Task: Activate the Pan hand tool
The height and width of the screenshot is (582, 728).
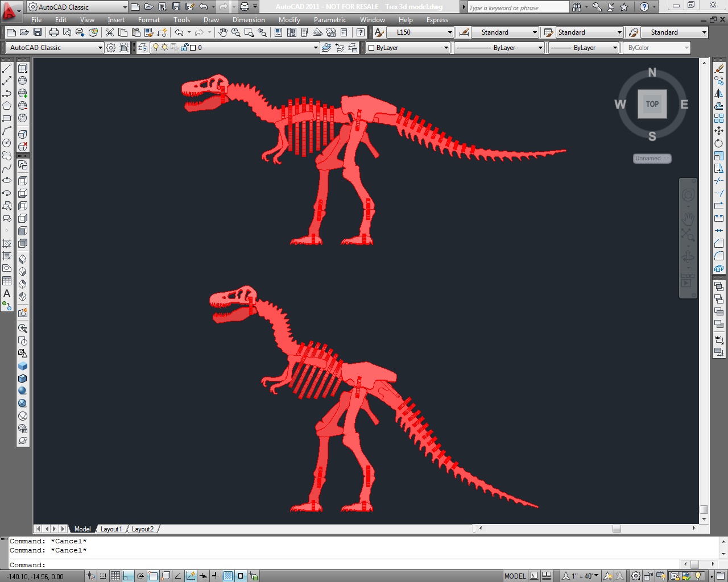Action: click(223, 32)
